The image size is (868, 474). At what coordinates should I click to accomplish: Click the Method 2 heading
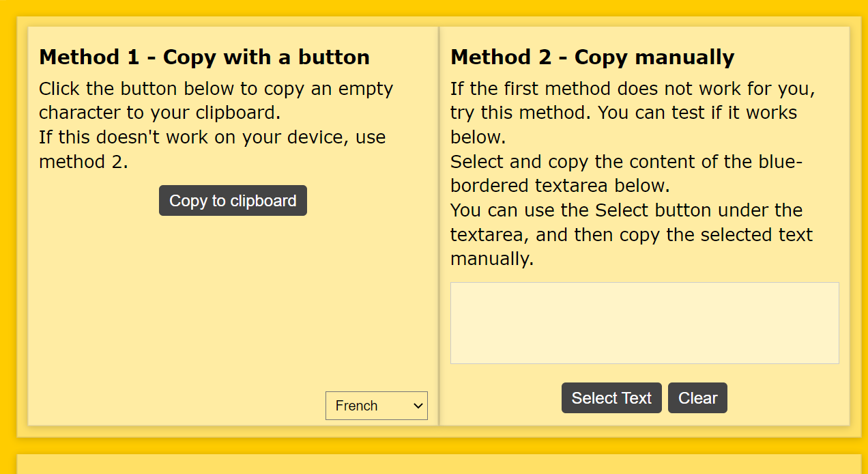tap(592, 57)
